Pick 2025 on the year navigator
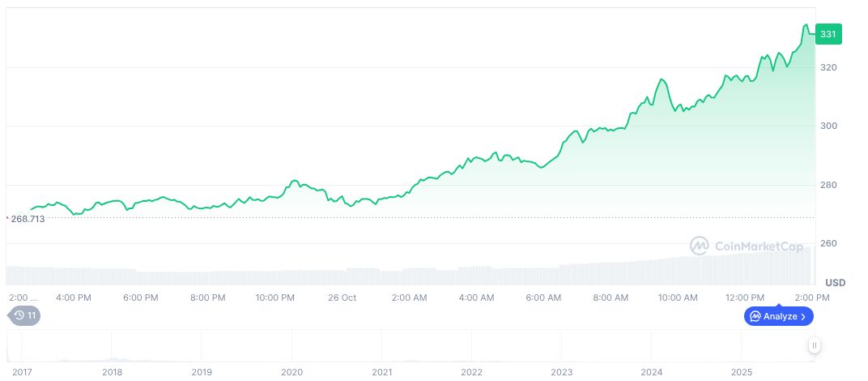The width and height of the screenshot is (868, 381). pyautogui.click(x=742, y=371)
